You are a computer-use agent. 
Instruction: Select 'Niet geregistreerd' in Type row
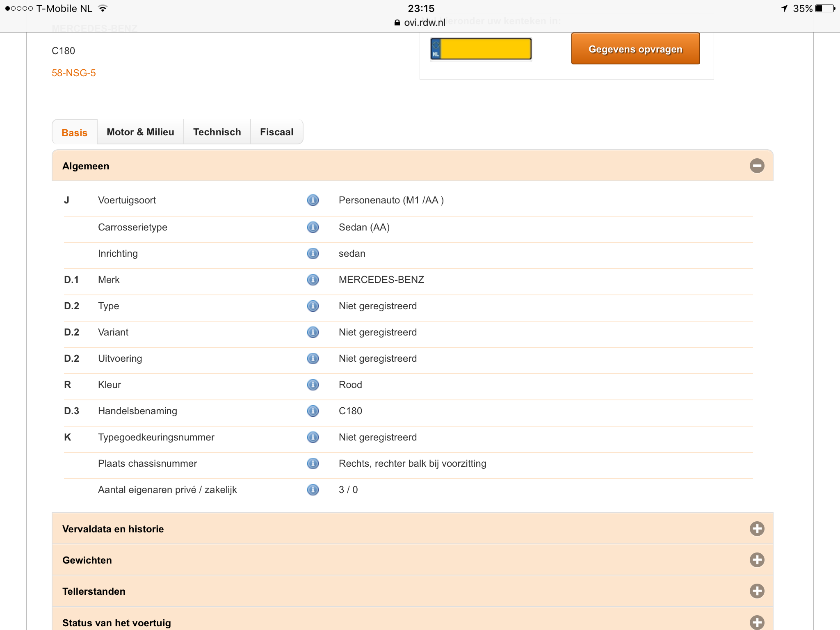378,306
